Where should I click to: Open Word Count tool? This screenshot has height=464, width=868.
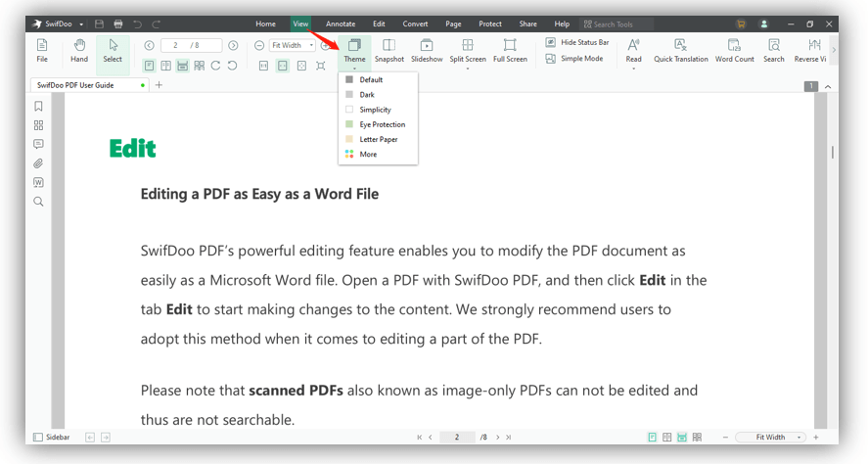coord(735,50)
